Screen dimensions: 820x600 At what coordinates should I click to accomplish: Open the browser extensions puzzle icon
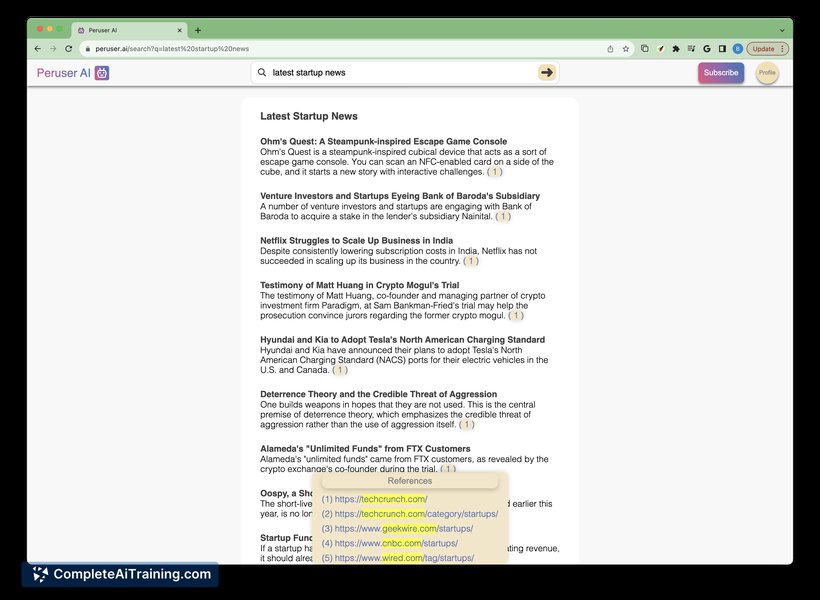[x=676, y=48]
